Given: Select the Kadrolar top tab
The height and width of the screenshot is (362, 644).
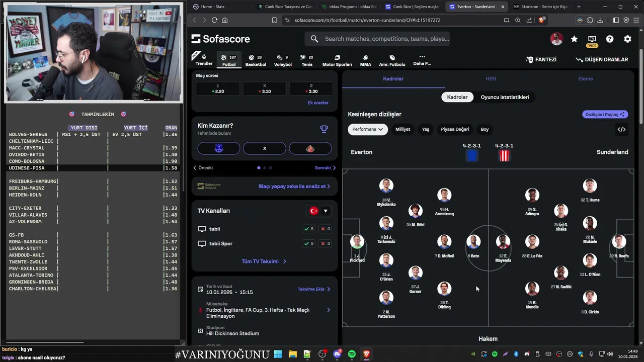Looking at the screenshot, I should point(393,79).
